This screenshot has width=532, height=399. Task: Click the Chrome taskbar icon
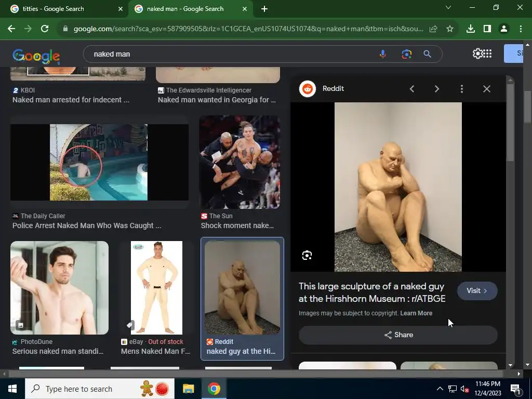214,389
